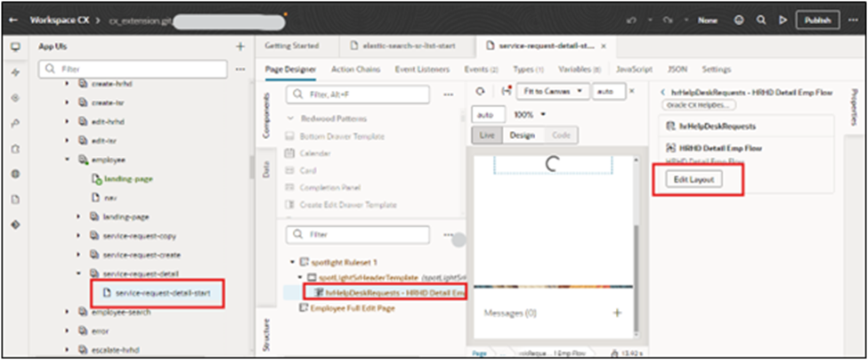The height and width of the screenshot is (360, 868).
Task: Open the search magnifier in header
Action: [x=761, y=20]
